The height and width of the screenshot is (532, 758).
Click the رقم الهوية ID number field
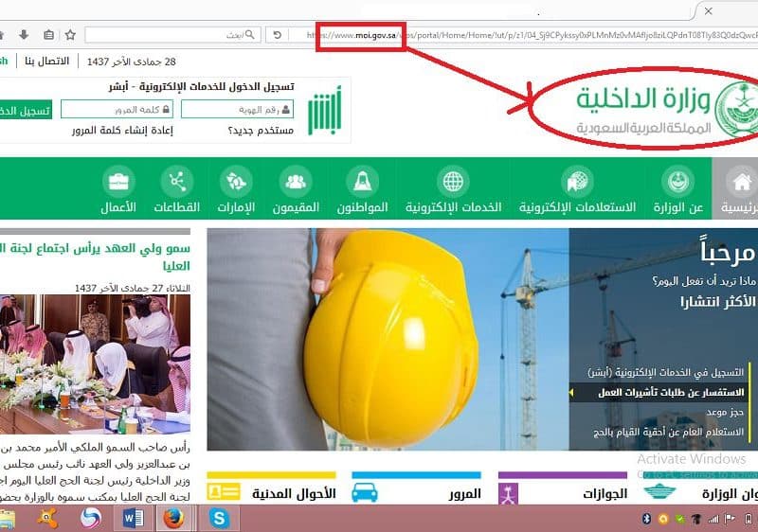pyautogui.click(x=238, y=110)
